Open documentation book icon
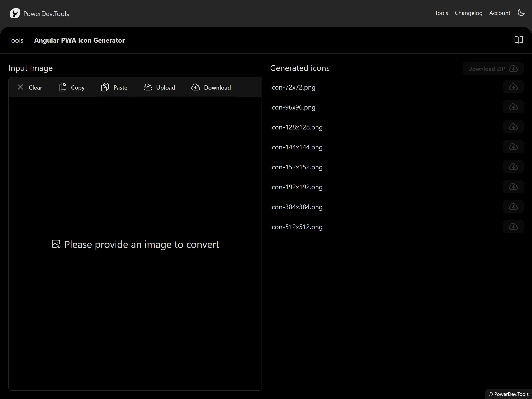The height and width of the screenshot is (399, 532). [518, 40]
